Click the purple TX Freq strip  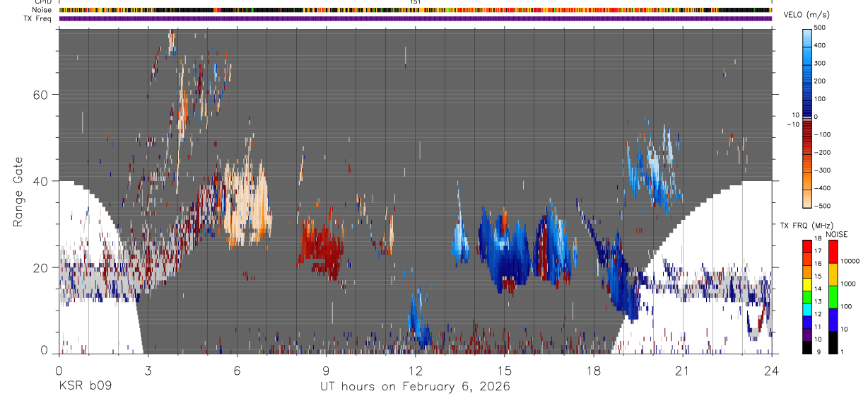(x=415, y=19)
